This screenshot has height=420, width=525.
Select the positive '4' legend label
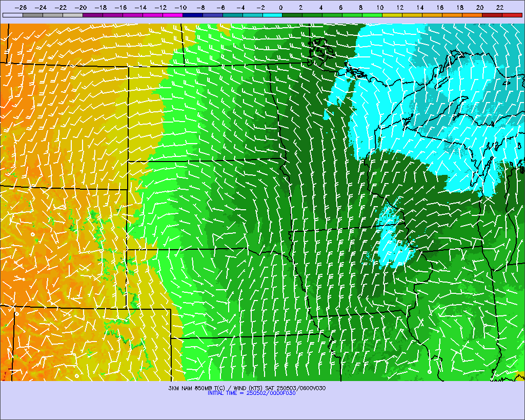pos(321,7)
